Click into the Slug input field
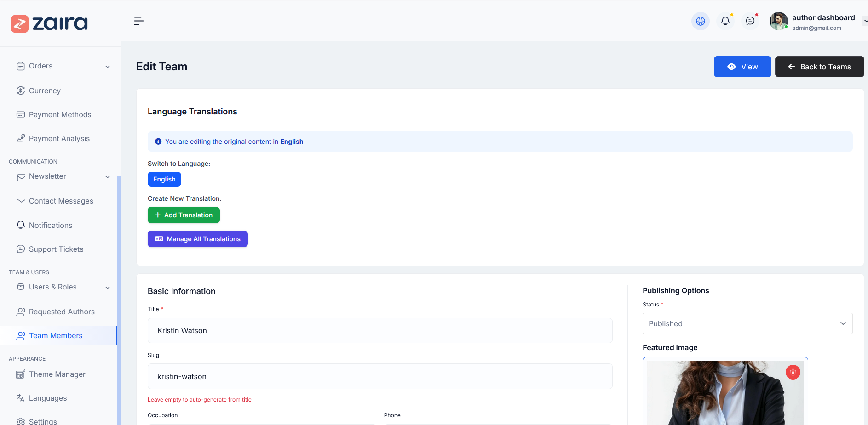868x425 pixels. coord(379,376)
